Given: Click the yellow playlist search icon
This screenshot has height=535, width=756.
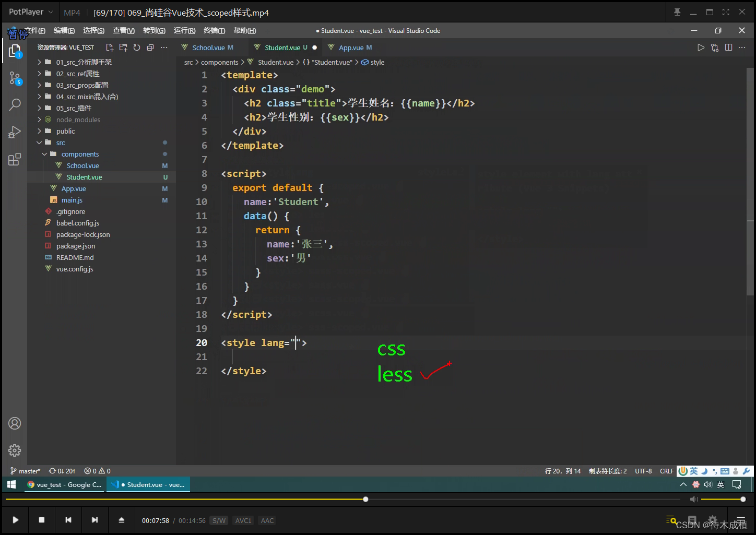Looking at the screenshot, I should tap(671, 520).
